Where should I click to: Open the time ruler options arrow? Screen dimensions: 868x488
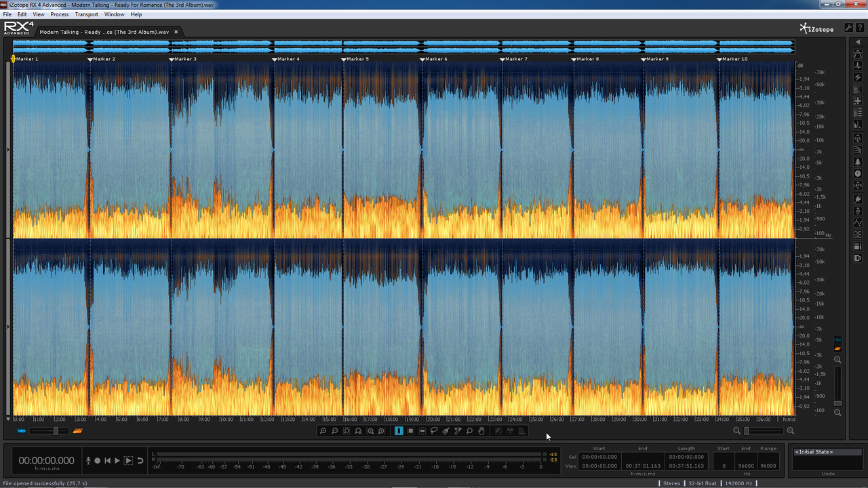[x=8, y=420]
